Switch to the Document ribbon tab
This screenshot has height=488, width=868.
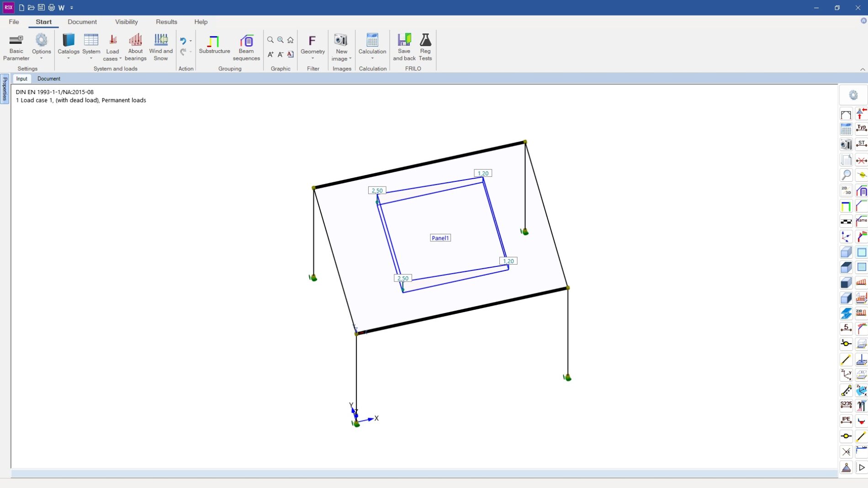pos(82,22)
